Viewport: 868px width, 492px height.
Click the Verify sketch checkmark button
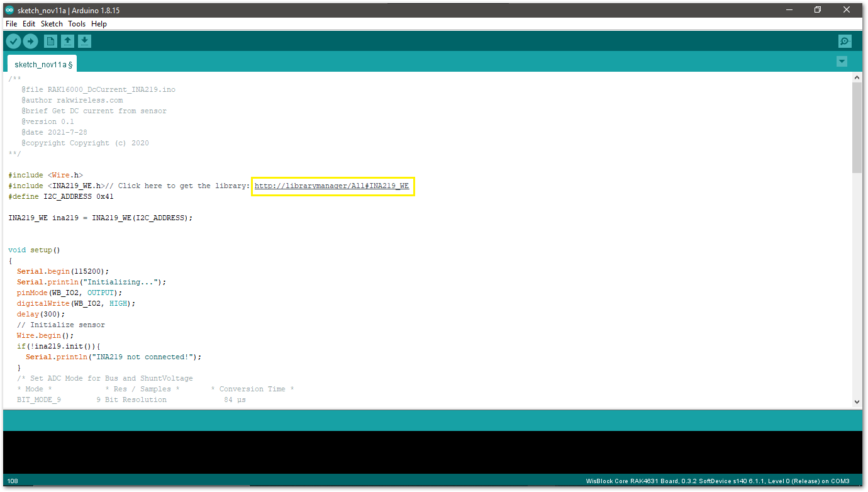13,42
